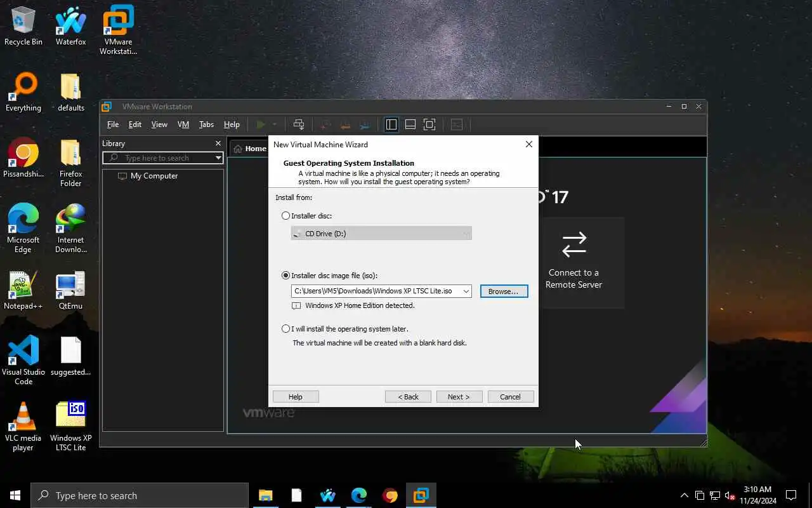Viewport: 812px width, 508px height.
Task: Open File Explorer from the taskbar
Action: pyautogui.click(x=265, y=495)
